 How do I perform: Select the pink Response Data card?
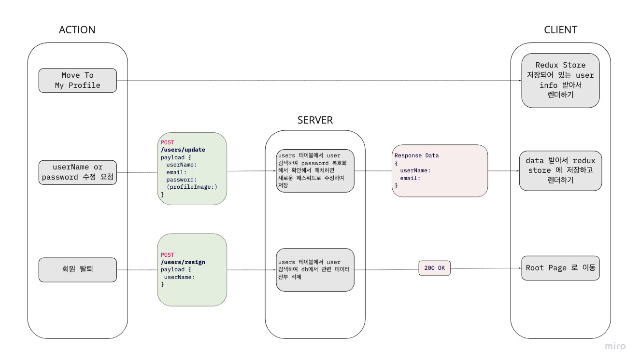[440, 171]
